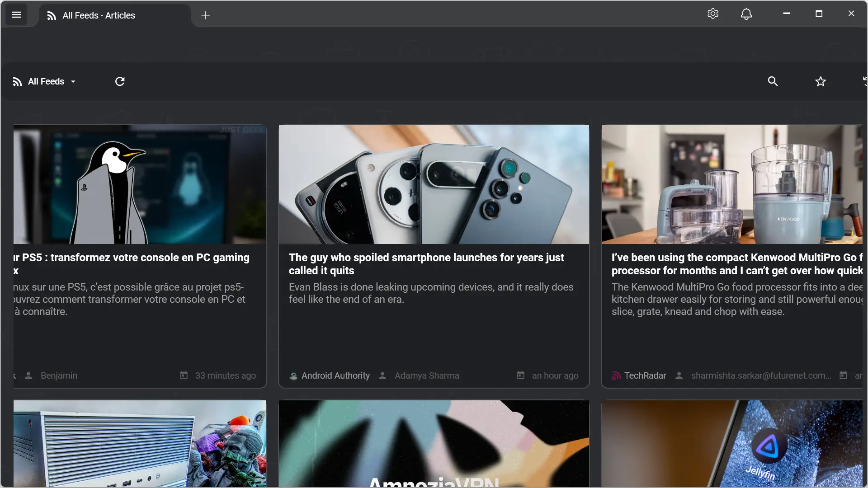Click the Android Authority feed favicon
Image resolution: width=868 pixels, height=488 pixels.
(293, 376)
